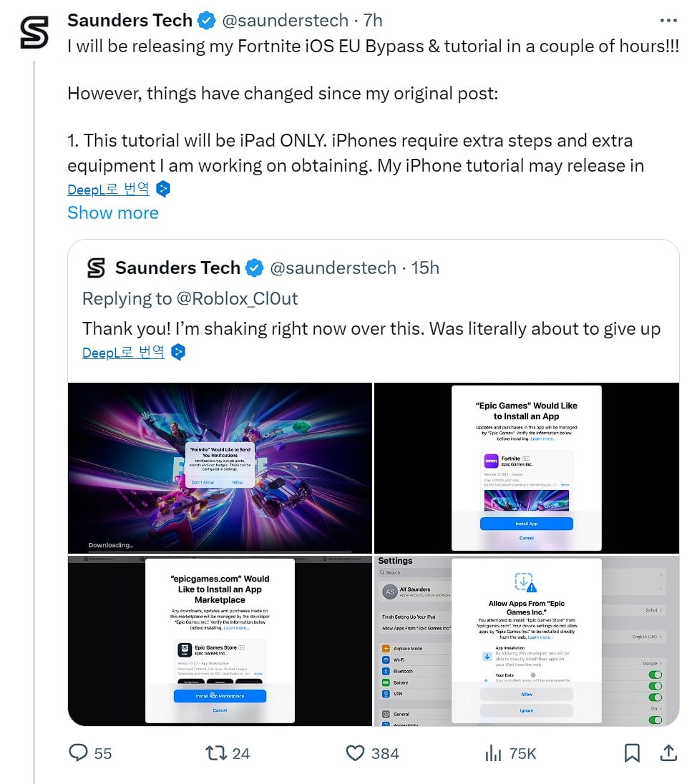The image size is (692, 784).
Task: Click the Saunders Tech S avatar
Action: point(34,31)
